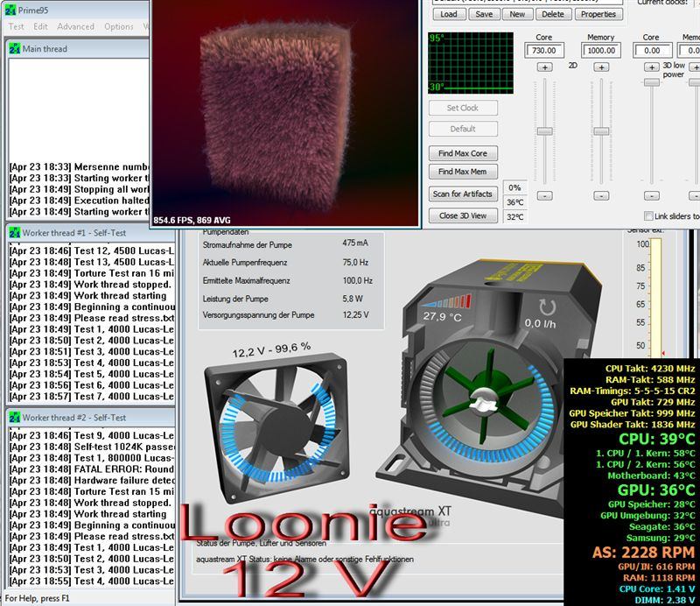Click the 2D Core clock field showing 730.00

coord(544,51)
